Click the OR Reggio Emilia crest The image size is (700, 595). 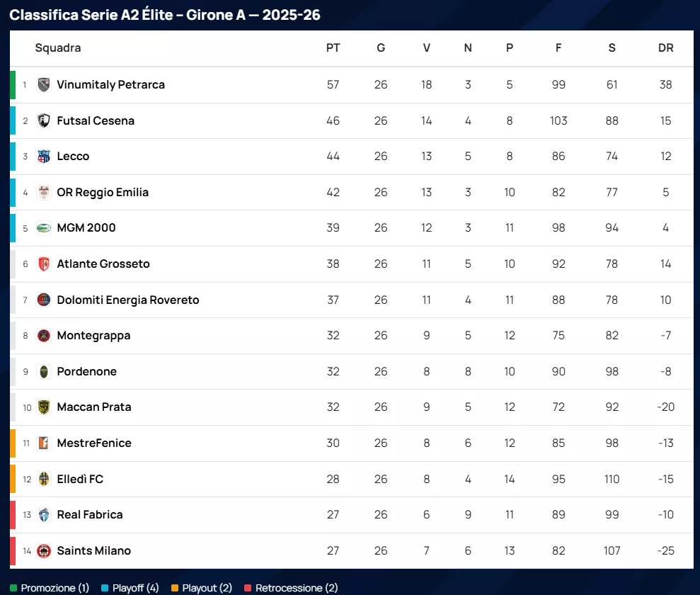pyautogui.click(x=44, y=192)
